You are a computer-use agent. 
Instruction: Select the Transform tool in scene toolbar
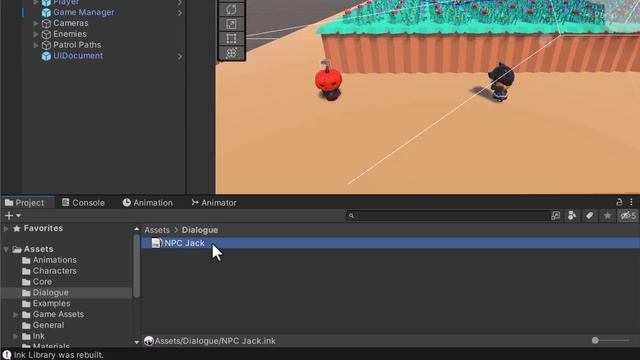click(231, 53)
